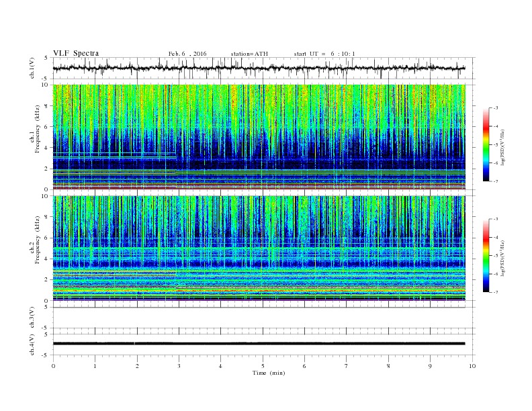Click the "8" frequency tick of ch.2 spectrogram
This screenshot has width=532, height=411.
pyautogui.click(x=47, y=217)
